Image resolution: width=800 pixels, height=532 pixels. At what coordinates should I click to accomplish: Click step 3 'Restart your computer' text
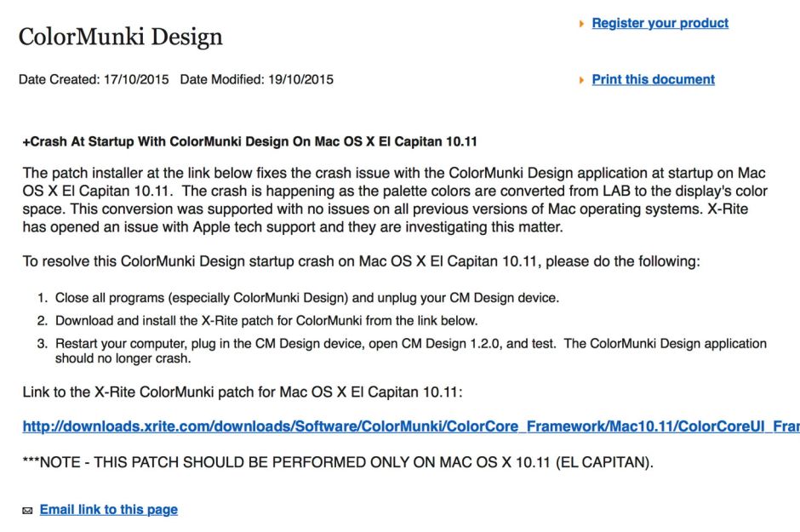(410, 344)
